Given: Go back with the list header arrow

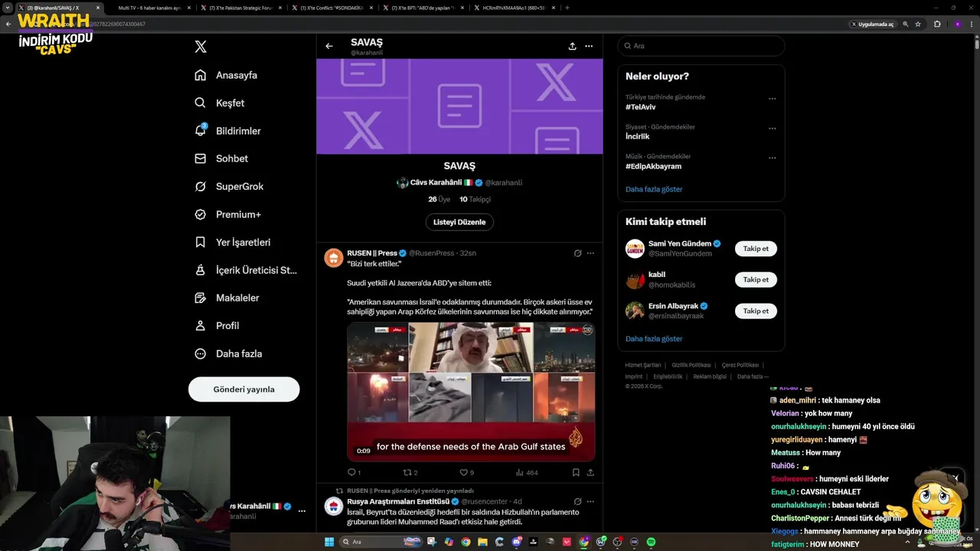Looking at the screenshot, I should click(329, 46).
